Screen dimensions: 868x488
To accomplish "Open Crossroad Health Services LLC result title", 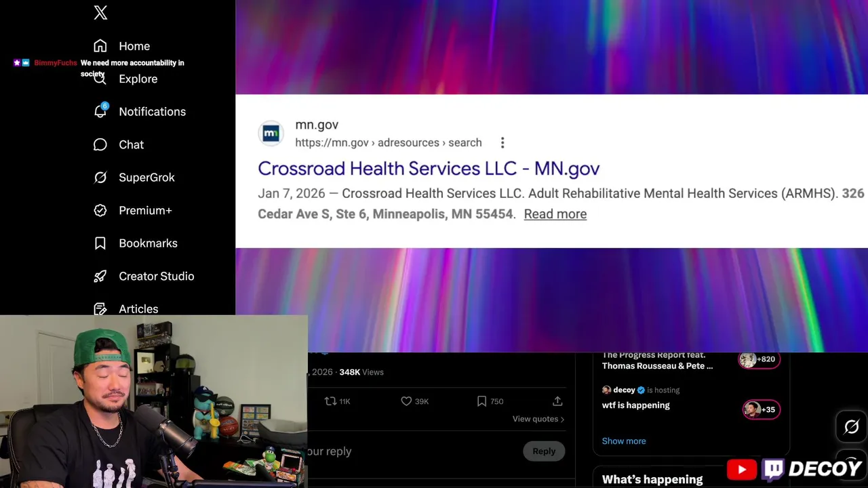I will [429, 168].
